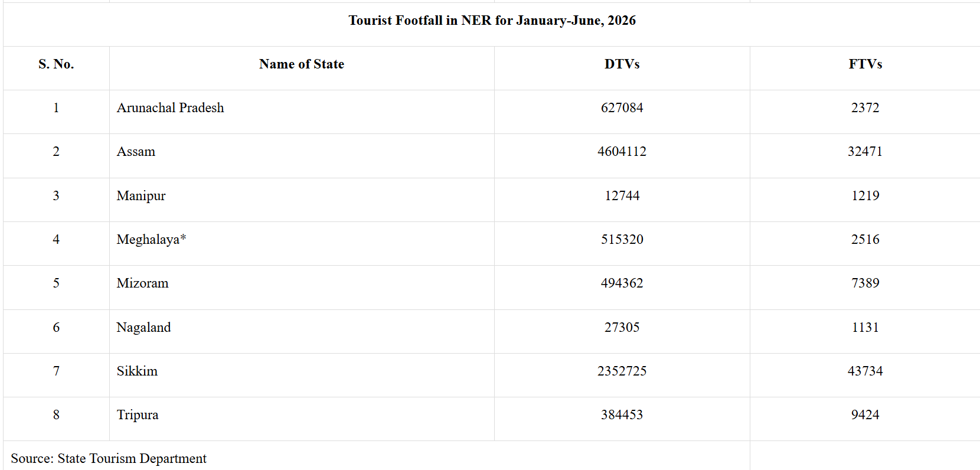
Task: Select the S. No. column header
Action: coord(56,64)
